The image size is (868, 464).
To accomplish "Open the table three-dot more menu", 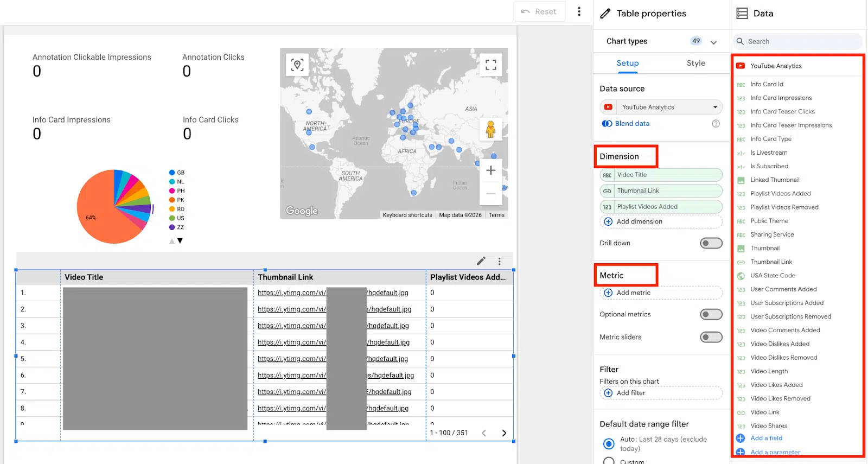I will 500,261.
